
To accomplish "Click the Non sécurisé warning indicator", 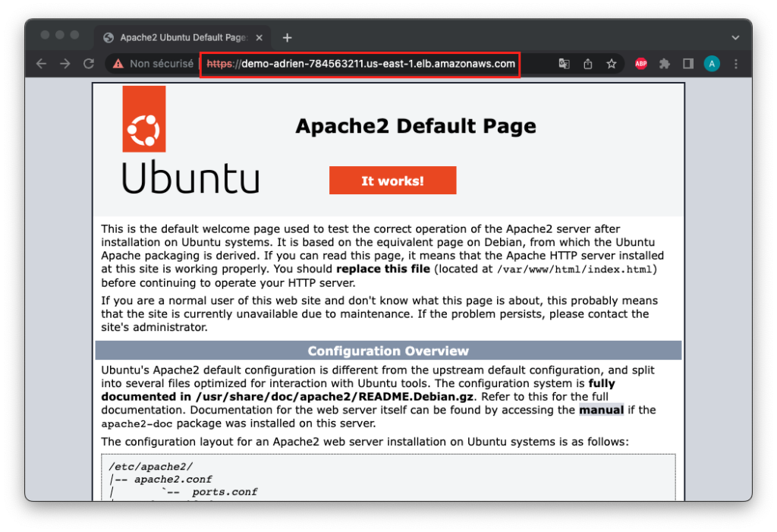I will tap(153, 64).
